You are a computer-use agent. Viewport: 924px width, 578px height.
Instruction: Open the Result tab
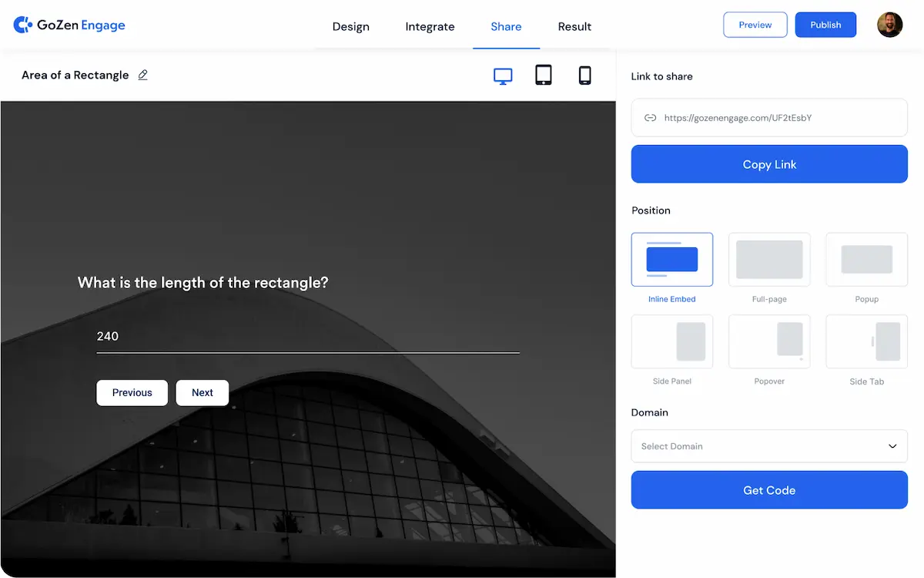coord(574,26)
